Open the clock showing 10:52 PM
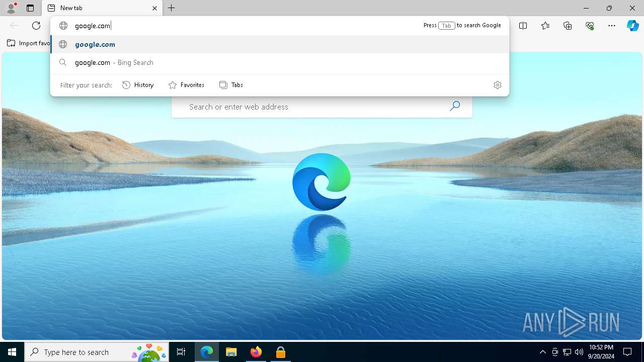This screenshot has width=644, height=362. tap(601, 352)
